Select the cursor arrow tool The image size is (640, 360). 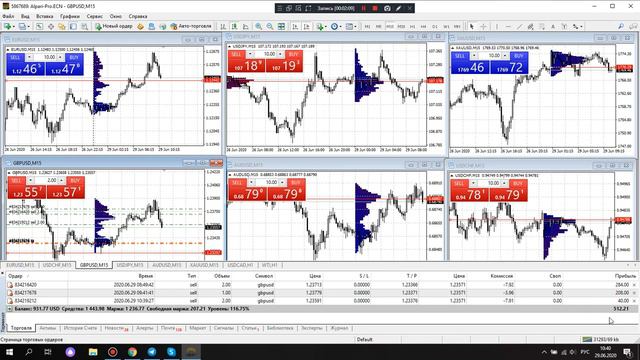coord(471,27)
